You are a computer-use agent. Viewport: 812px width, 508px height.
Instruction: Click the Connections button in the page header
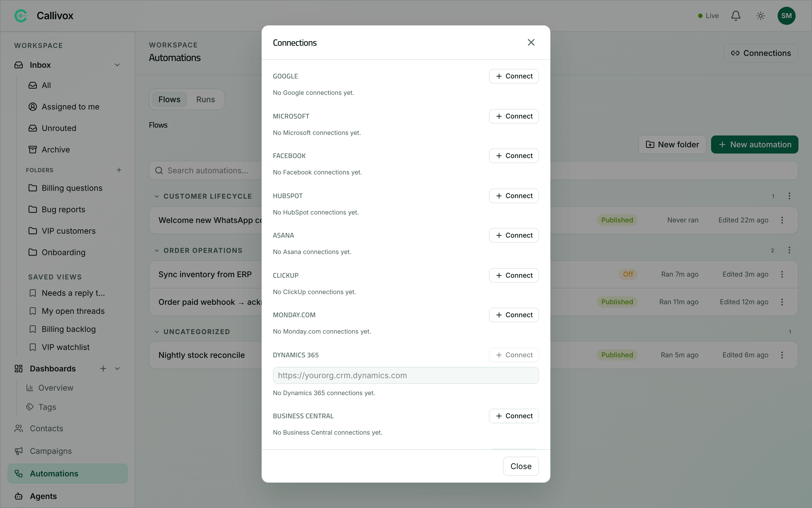point(761,53)
